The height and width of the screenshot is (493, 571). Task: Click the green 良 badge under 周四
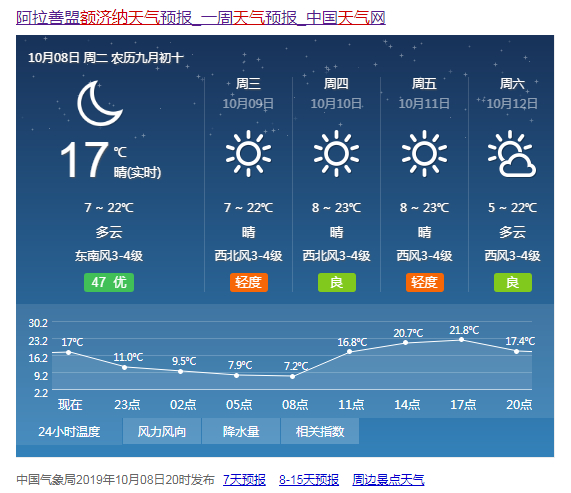point(337,282)
